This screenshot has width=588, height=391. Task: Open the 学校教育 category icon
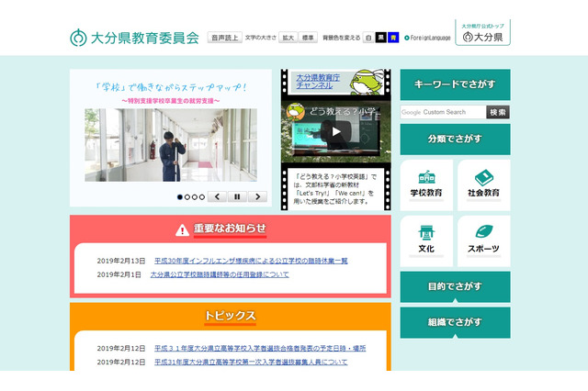[426, 185]
